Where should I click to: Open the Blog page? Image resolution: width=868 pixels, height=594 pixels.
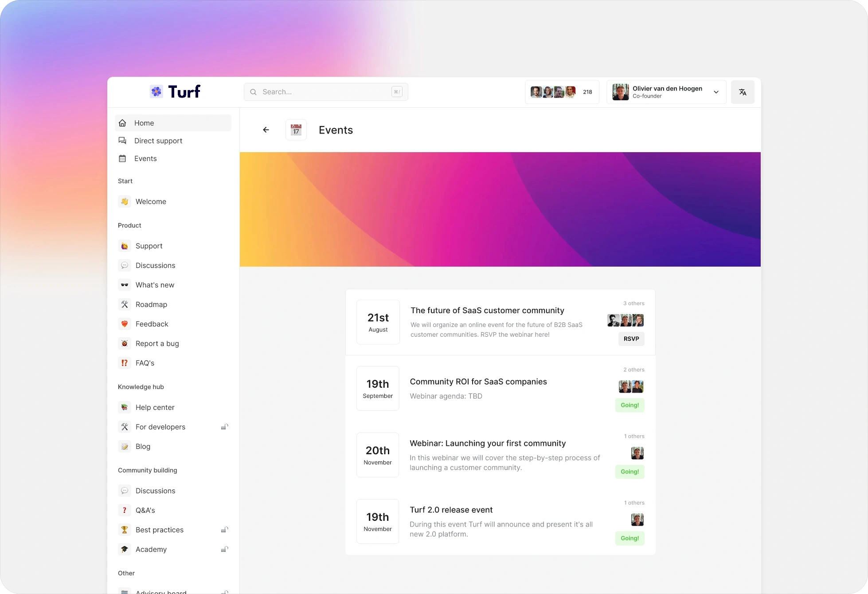point(142,446)
